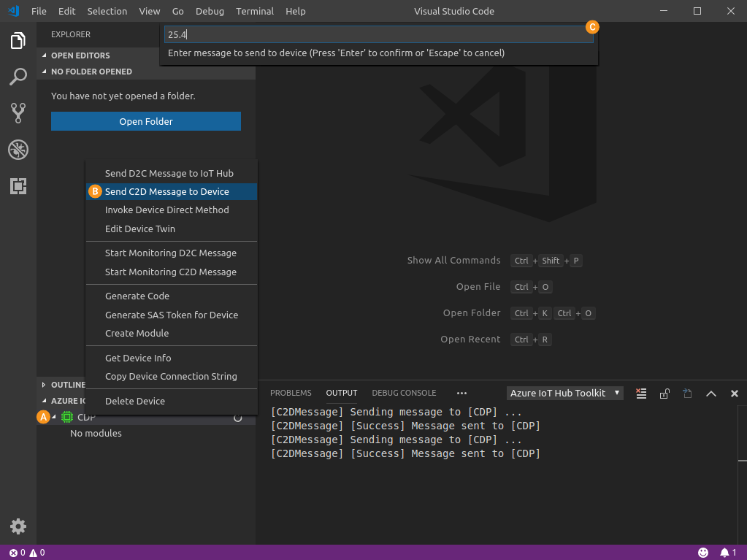Click the errors and warnings status indicator
The height and width of the screenshot is (560, 747).
pos(27,553)
